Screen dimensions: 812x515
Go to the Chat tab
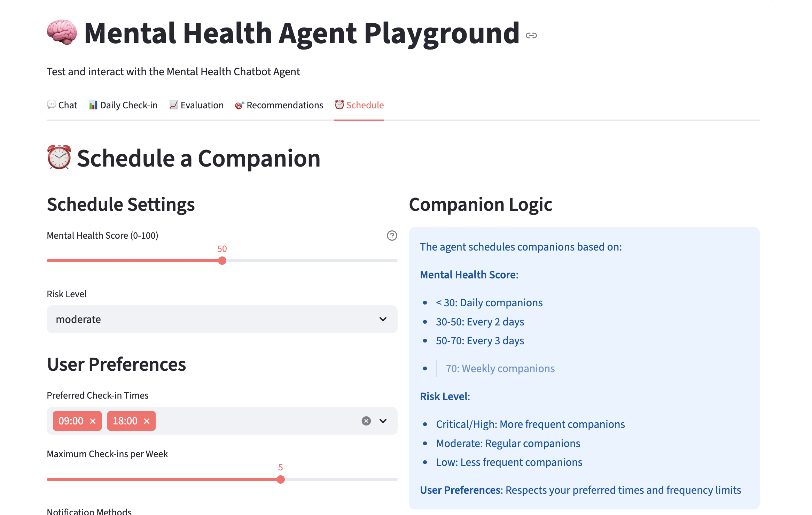coord(68,105)
